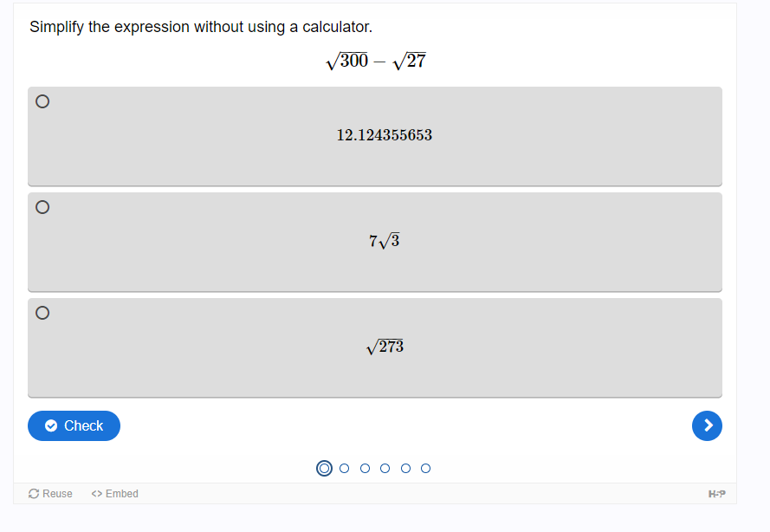Click the Reuse circular arrows icon
770x532 pixels.
point(34,494)
